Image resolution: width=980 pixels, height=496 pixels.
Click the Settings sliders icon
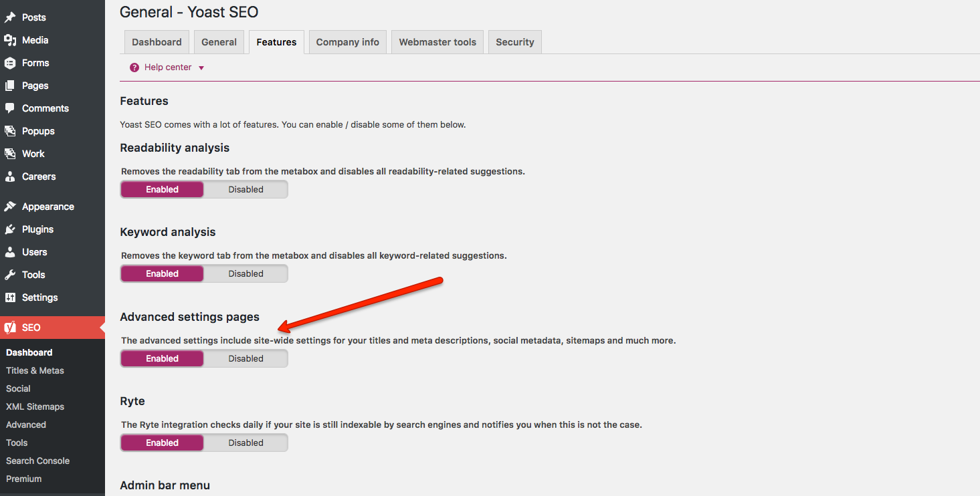10,297
